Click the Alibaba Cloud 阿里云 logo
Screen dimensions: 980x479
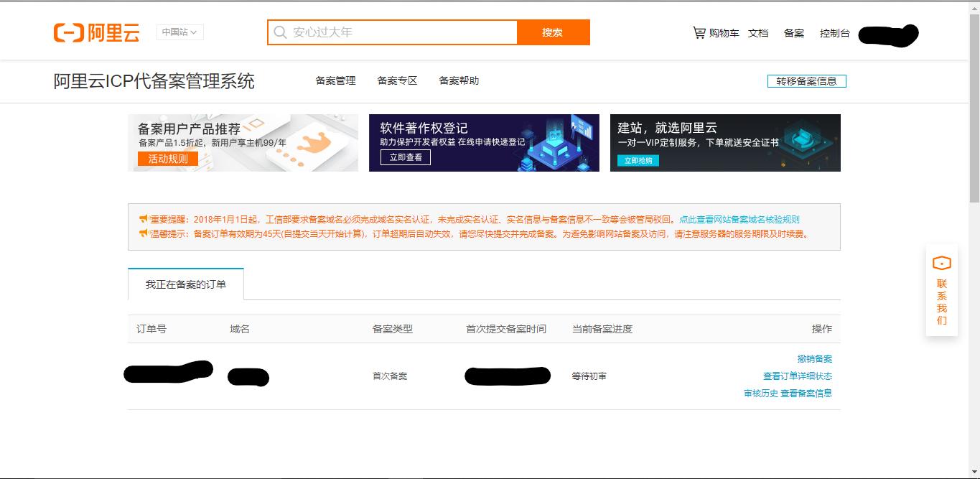point(97,32)
